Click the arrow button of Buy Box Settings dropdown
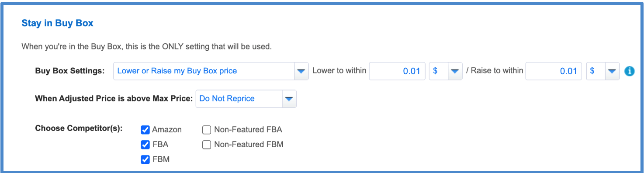The width and height of the screenshot is (644, 173). click(301, 71)
